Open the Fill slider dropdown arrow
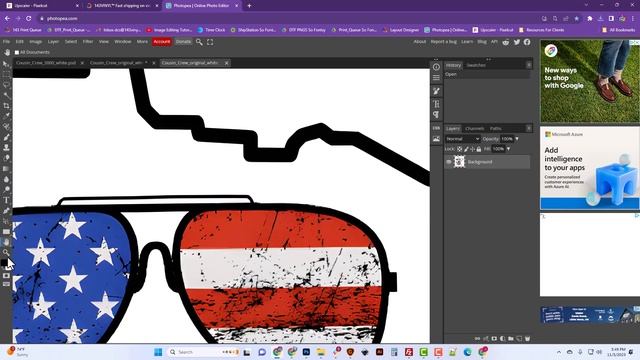This screenshot has height=360, width=640. click(x=508, y=149)
